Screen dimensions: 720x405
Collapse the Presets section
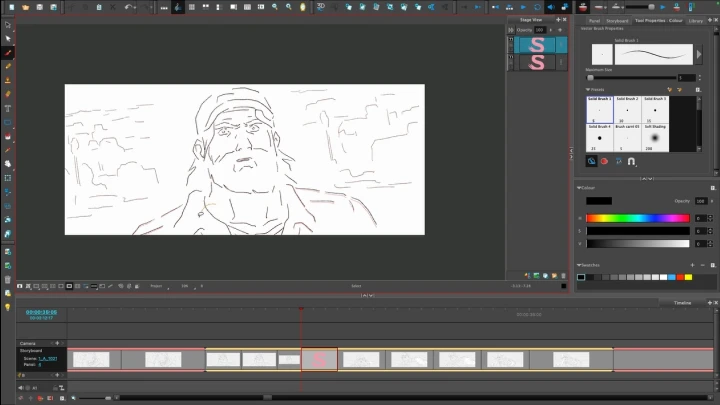click(x=587, y=89)
